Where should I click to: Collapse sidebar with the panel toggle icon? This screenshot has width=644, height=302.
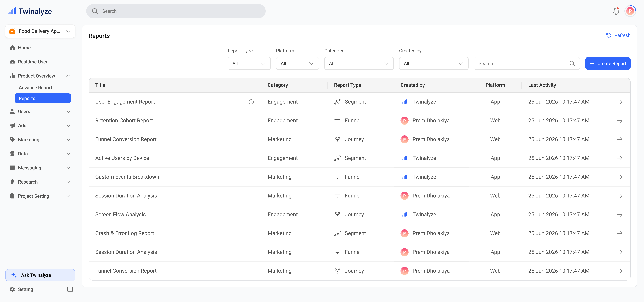70,289
